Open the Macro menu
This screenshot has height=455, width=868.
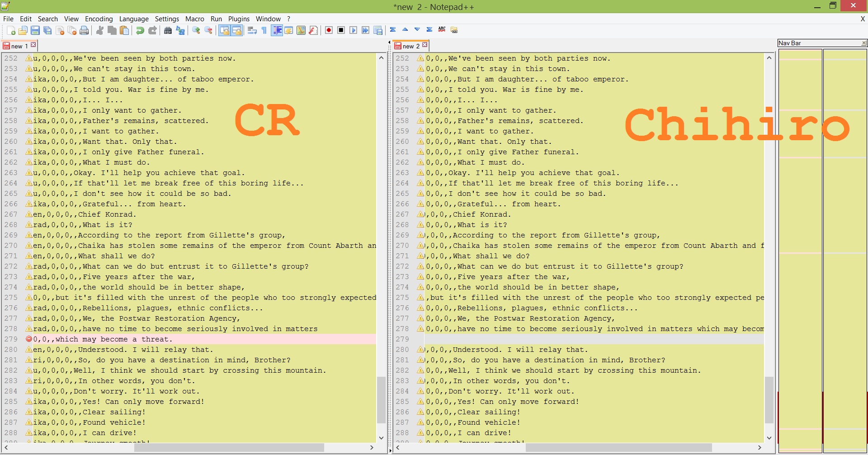(x=195, y=19)
